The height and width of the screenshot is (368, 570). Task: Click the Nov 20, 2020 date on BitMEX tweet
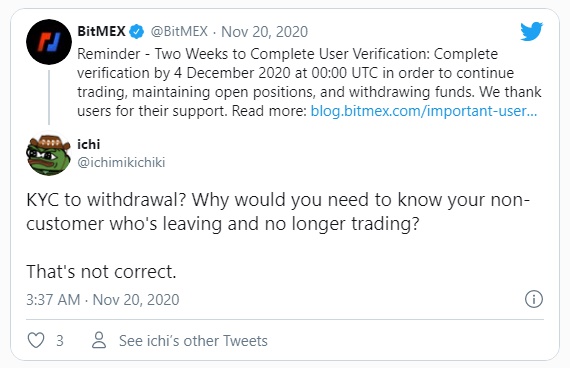coord(264,32)
